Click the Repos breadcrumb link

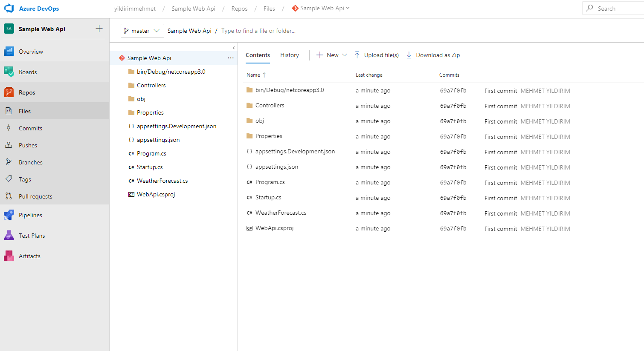239,9
